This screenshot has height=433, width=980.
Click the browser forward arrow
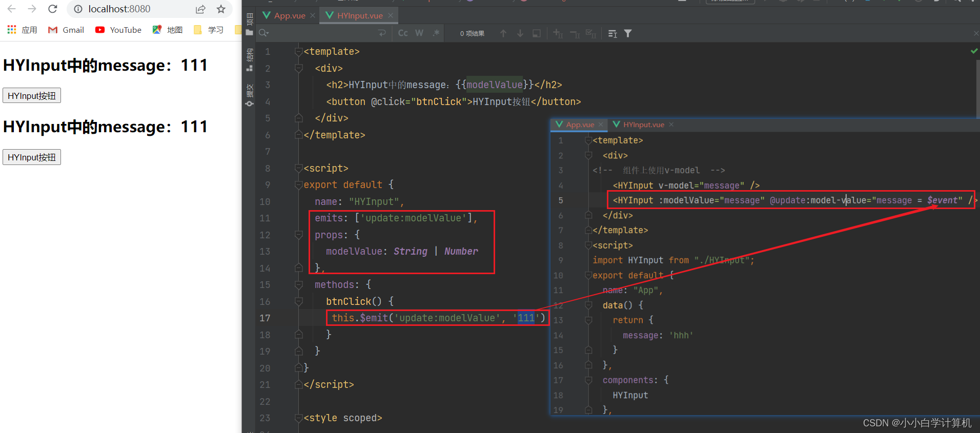point(32,9)
